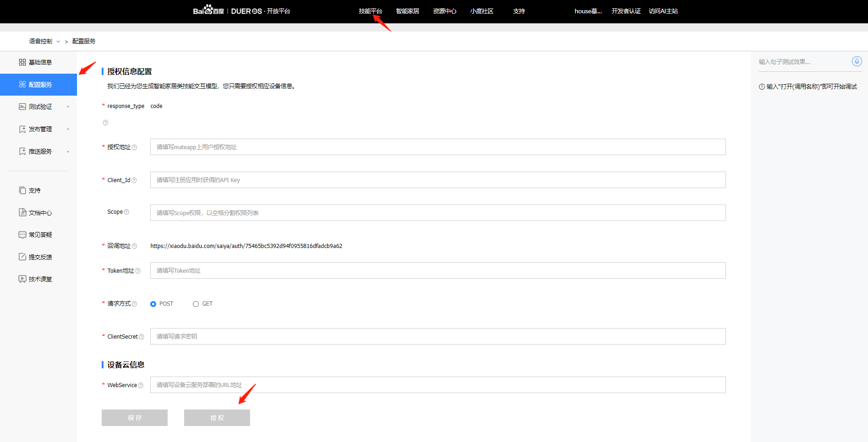Screen dimensions: 868x442
Task: Click the Scope help question icon
Action: point(126,212)
